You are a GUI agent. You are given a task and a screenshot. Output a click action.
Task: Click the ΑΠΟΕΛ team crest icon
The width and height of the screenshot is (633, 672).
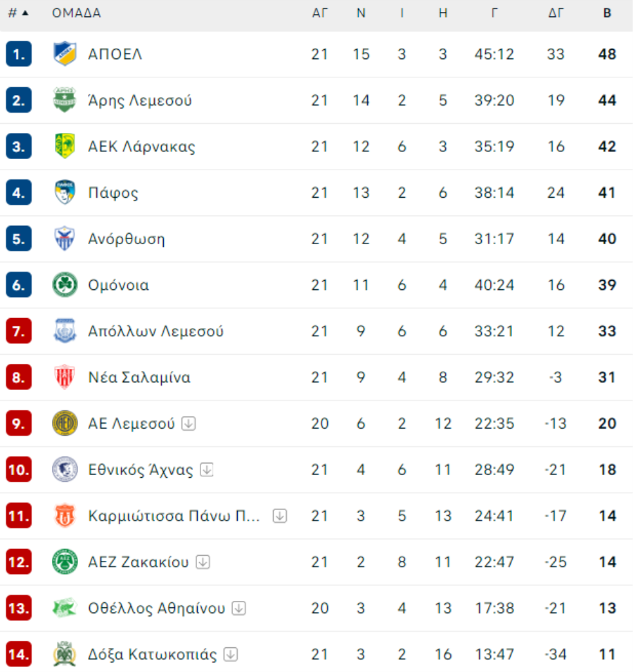(x=65, y=54)
